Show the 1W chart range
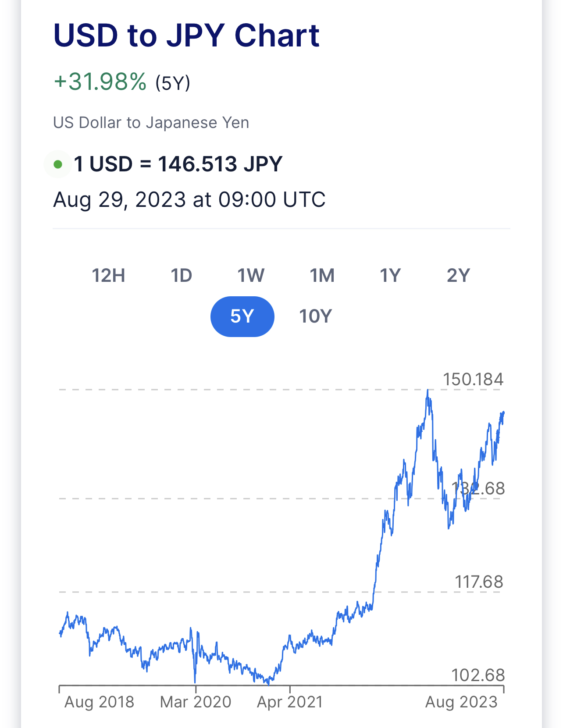The image size is (563, 728). (251, 276)
